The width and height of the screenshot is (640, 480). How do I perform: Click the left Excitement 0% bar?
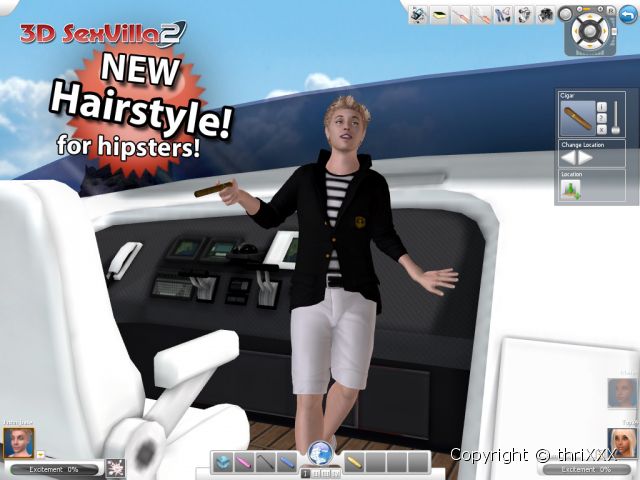pyautogui.click(x=54, y=470)
